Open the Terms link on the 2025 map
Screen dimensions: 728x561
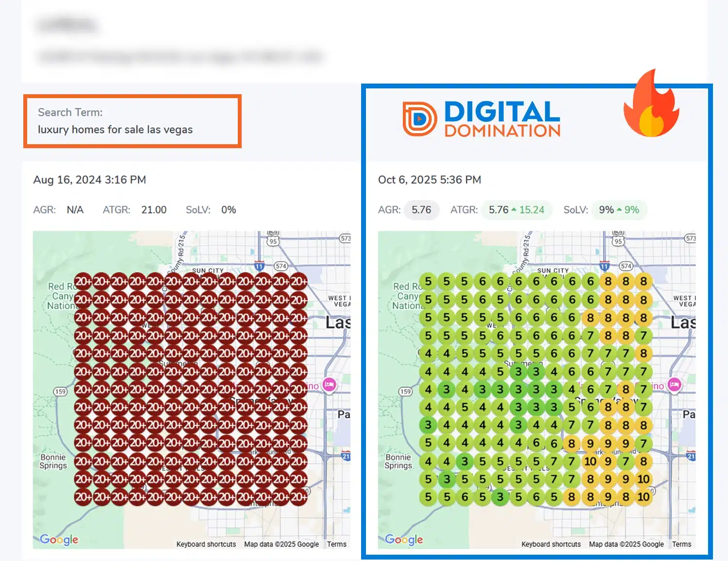[681, 544]
